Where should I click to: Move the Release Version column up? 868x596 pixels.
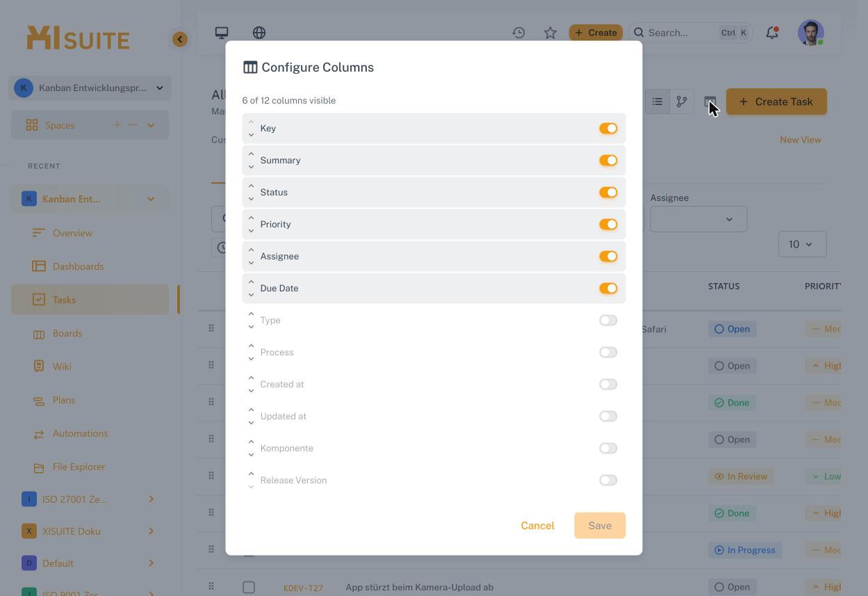coord(252,474)
